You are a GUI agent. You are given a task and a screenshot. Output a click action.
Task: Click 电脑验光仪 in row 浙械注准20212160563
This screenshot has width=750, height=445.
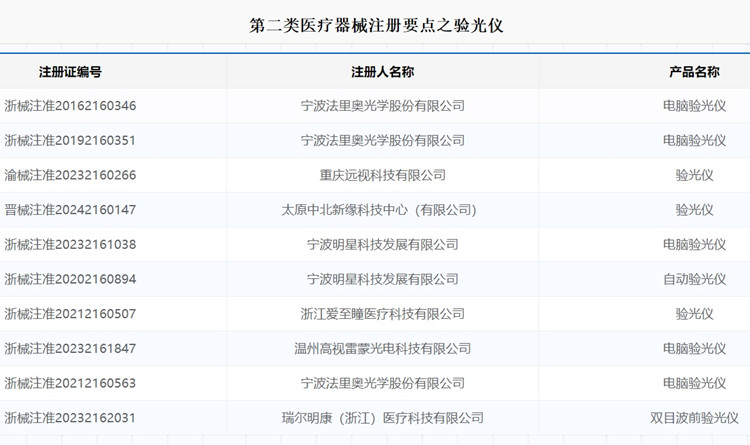click(695, 383)
